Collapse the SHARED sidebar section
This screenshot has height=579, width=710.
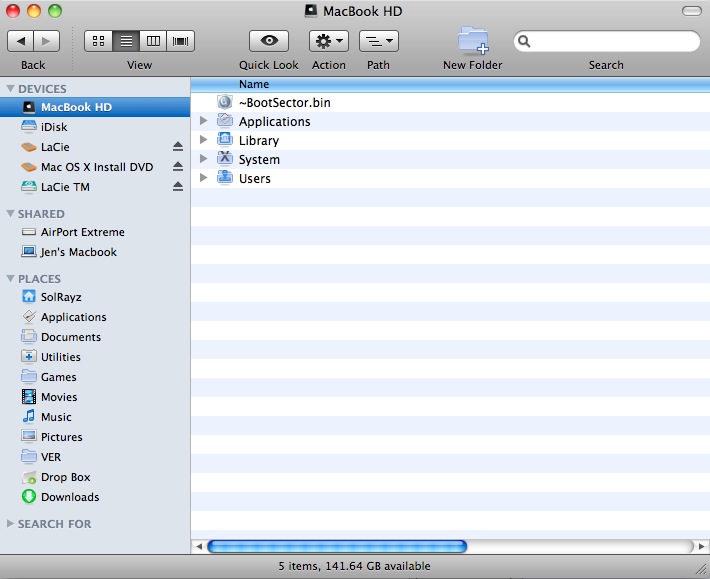(10, 214)
